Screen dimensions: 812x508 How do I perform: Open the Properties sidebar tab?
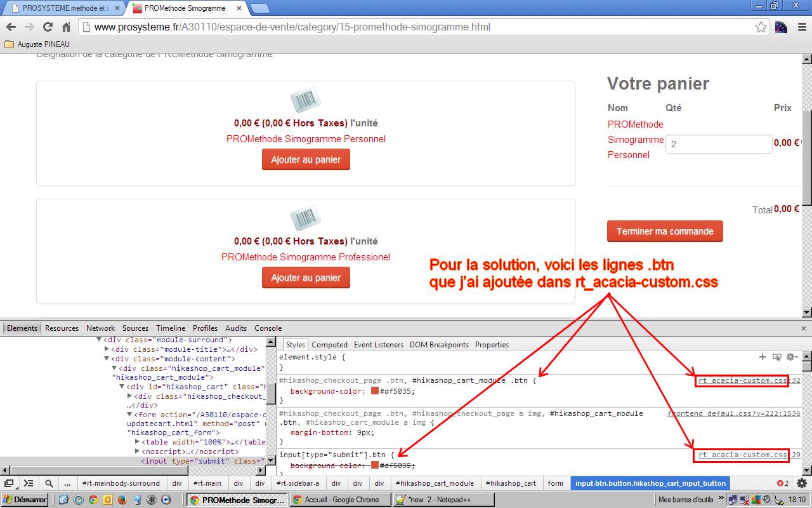(x=492, y=345)
